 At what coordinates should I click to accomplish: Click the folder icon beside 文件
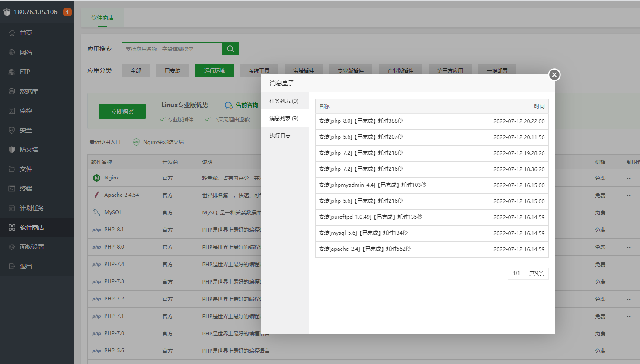pyautogui.click(x=12, y=169)
